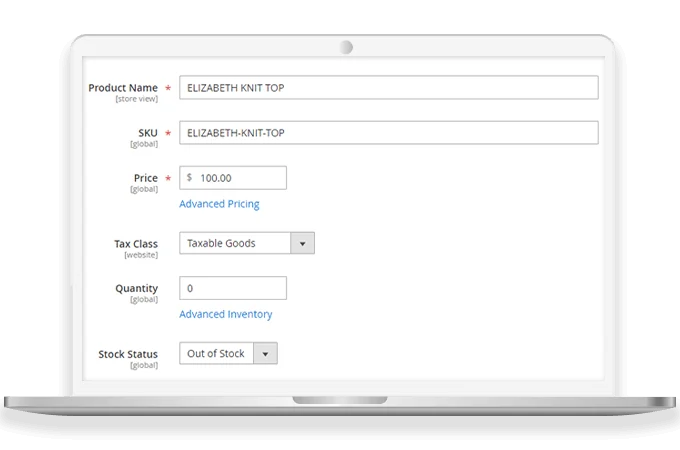Viewport: 680px width, 450px height.
Task: Click the Stock Status label
Action: click(128, 353)
